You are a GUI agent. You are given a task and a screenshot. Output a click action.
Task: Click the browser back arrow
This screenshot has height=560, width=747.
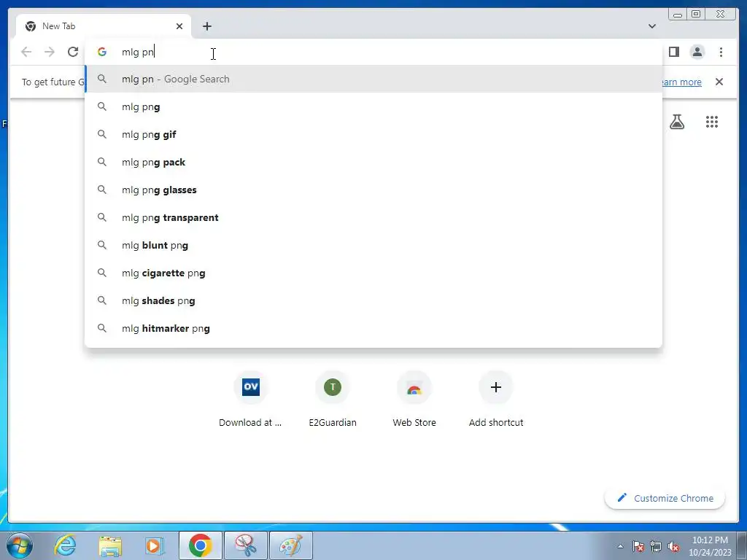pyautogui.click(x=26, y=52)
